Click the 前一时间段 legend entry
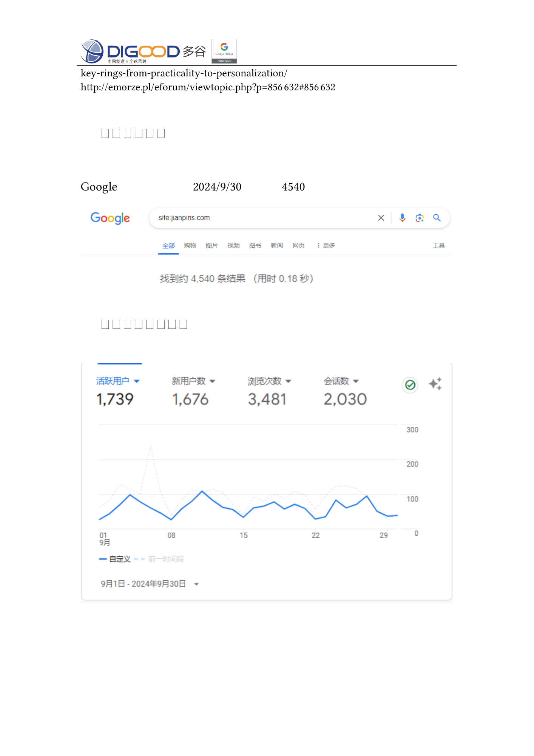Viewport: 534px width, 756px height. pyautogui.click(x=159, y=559)
